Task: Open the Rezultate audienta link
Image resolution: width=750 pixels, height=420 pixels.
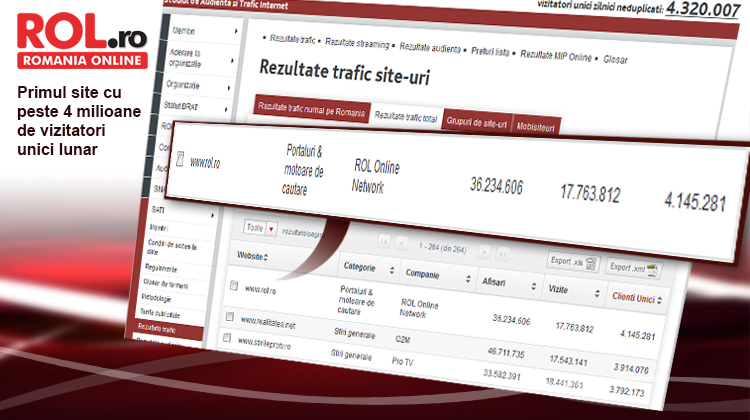Action: [x=430, y=48]
